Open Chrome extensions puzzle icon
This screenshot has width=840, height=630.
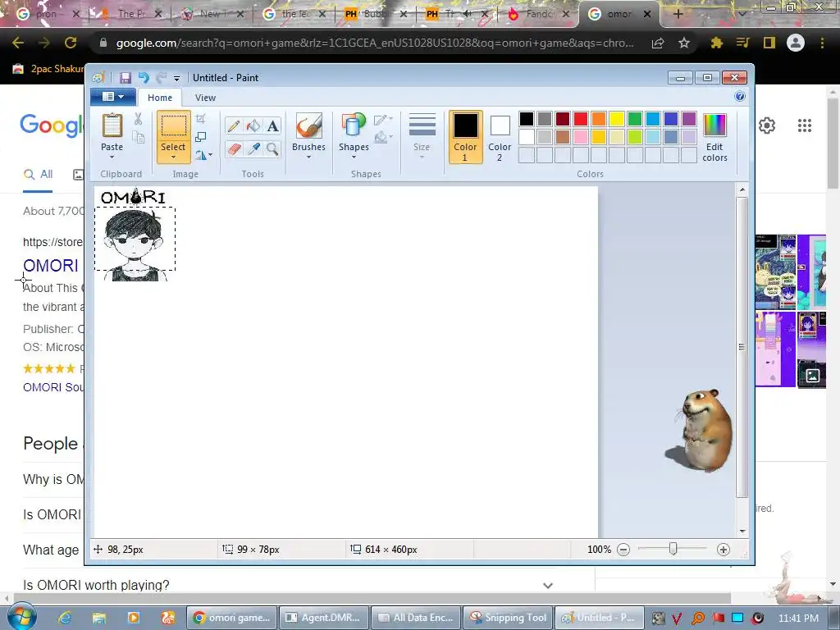(x=716, y=43)
